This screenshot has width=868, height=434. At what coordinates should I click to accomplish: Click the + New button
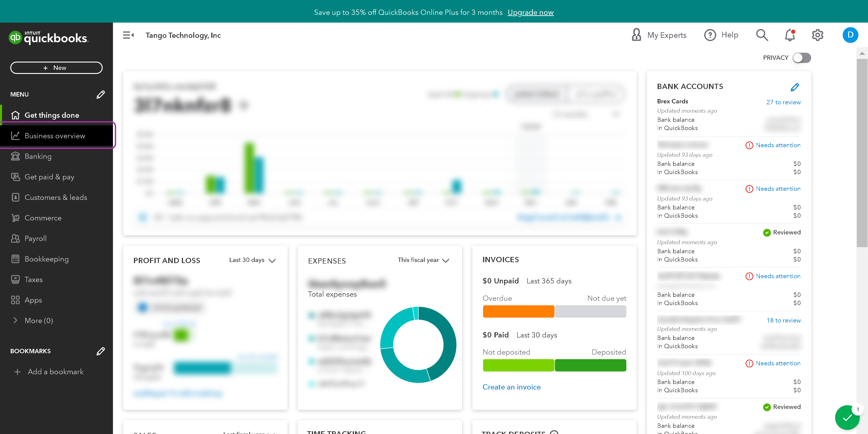click(56, 68)
